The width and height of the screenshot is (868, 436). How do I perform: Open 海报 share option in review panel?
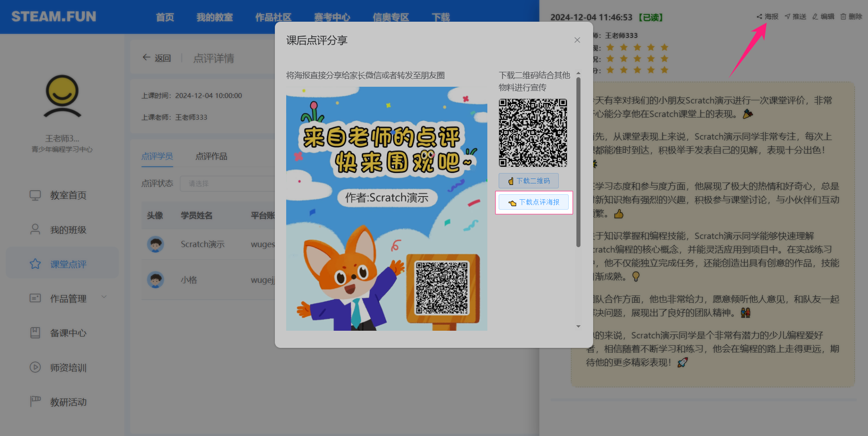pyautogui.click(x=768, y=17)
